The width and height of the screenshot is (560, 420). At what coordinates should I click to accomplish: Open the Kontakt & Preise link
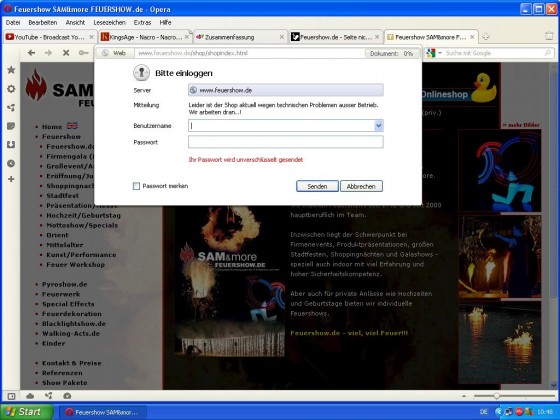click(x=71, y=363)
